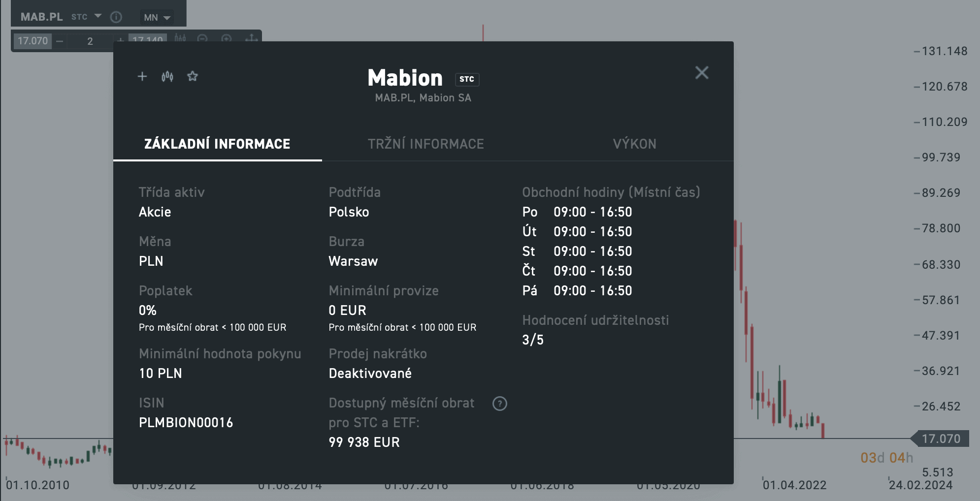Screen dimensions: 980x501
Task: Click the info icon next to MAB.PL
Action: 116,17
